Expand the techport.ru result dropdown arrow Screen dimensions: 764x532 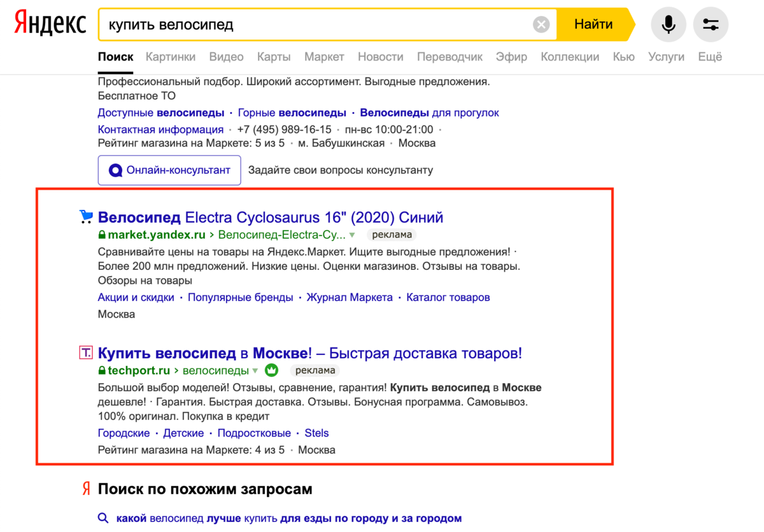255,370
